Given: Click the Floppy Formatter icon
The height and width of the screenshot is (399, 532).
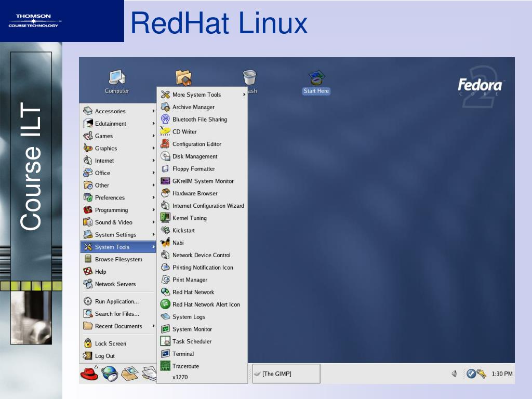Looking at the screenshot, I should pos(165,169).
